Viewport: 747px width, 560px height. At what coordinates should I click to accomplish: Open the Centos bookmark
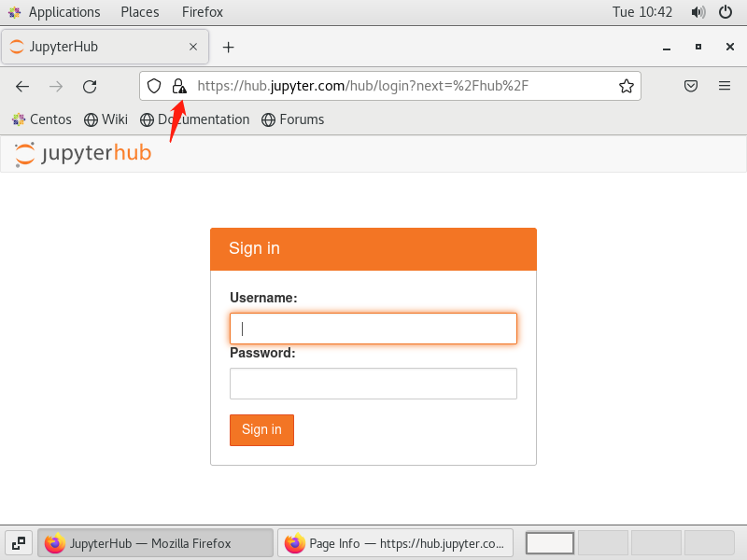click(41, 119)
